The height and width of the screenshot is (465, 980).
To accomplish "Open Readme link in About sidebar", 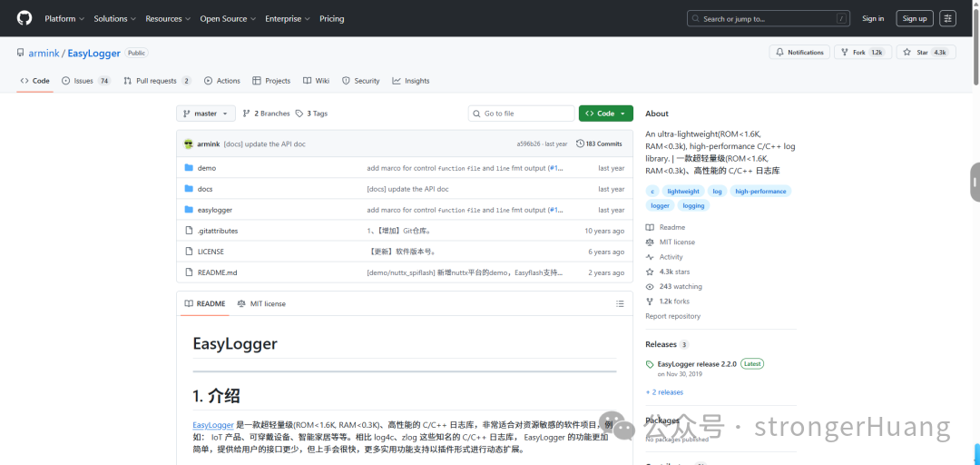I will [x=666, y=227].
